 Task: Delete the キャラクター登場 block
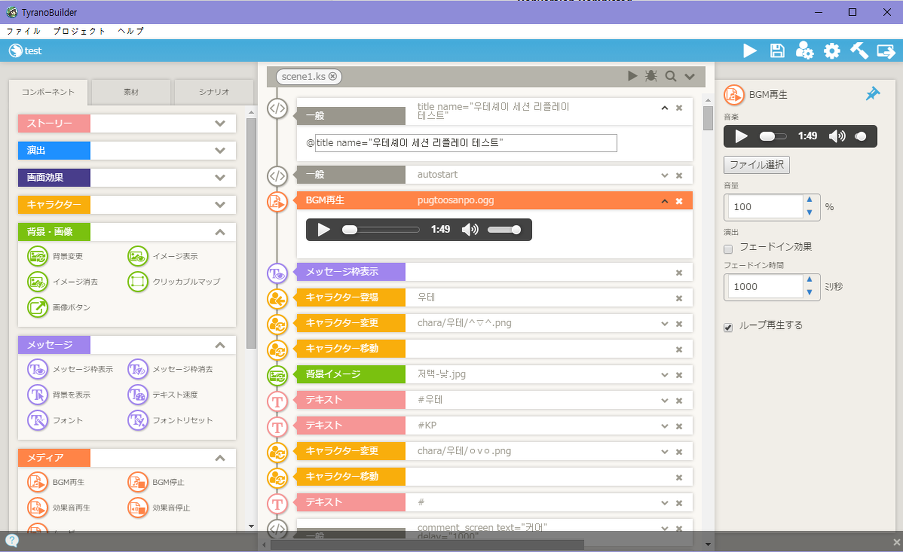pos(679,298)
